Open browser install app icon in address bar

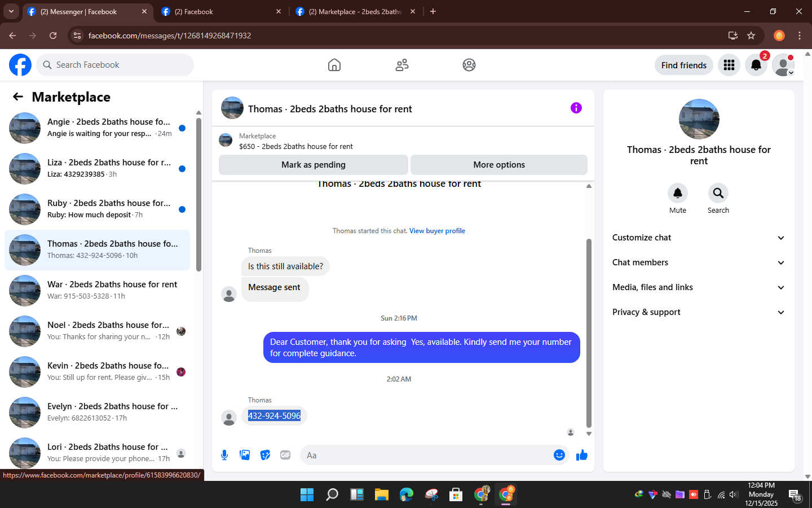tap(733, 36)
